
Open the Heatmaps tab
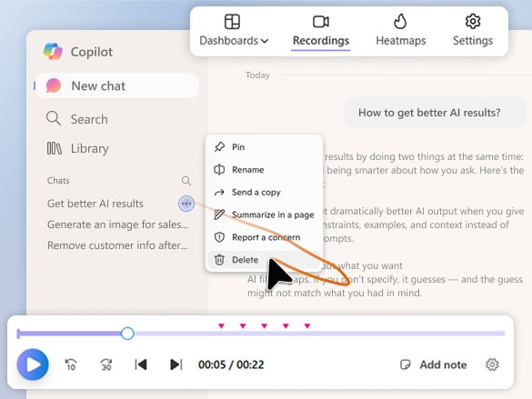pyautogui.click(x=401, y=31)
